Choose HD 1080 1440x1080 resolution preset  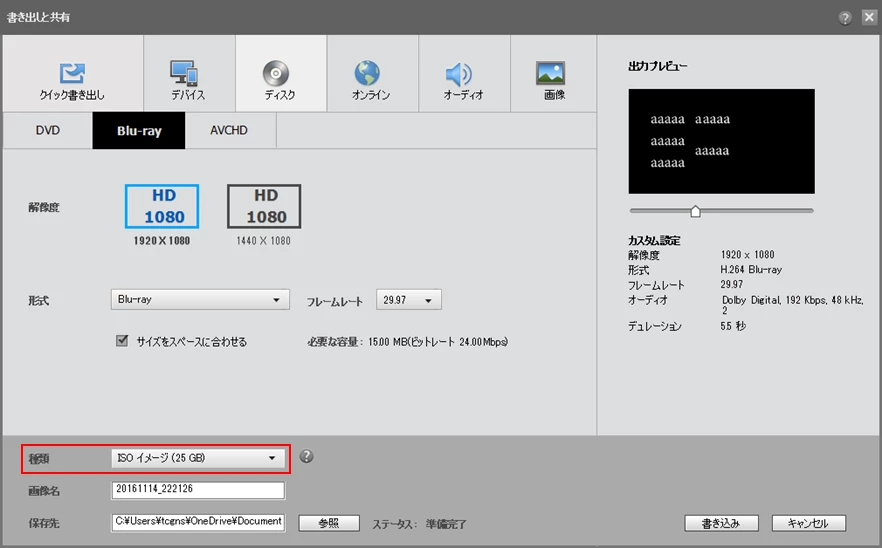click(264, 206)
